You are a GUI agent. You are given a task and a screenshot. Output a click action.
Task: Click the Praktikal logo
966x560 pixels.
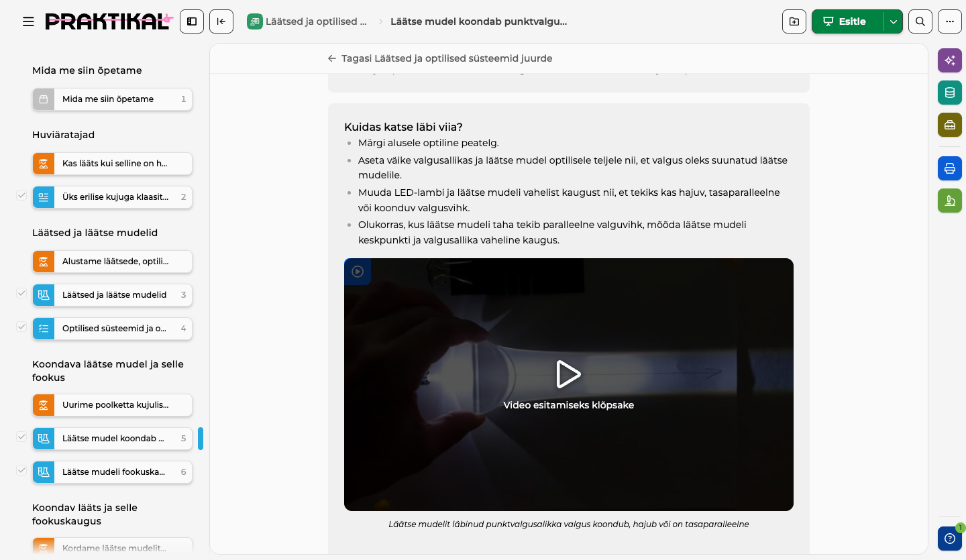tap(109, 21)
